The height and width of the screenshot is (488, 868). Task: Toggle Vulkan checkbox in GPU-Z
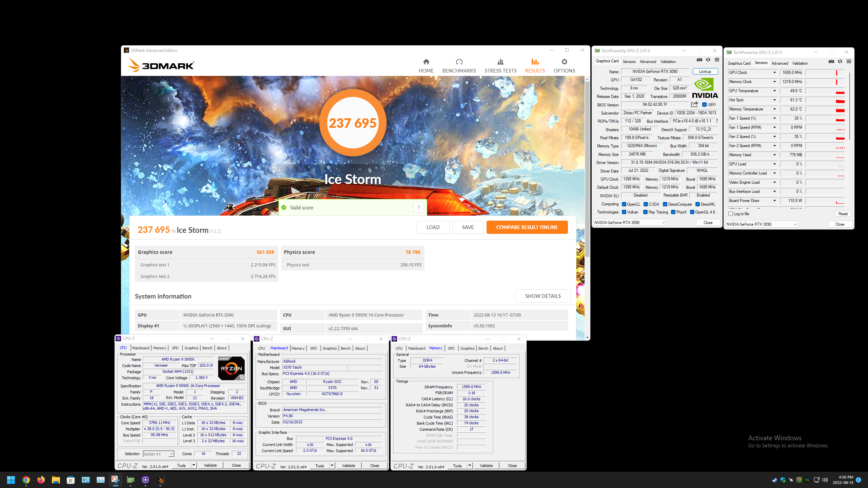coord(624,212)
